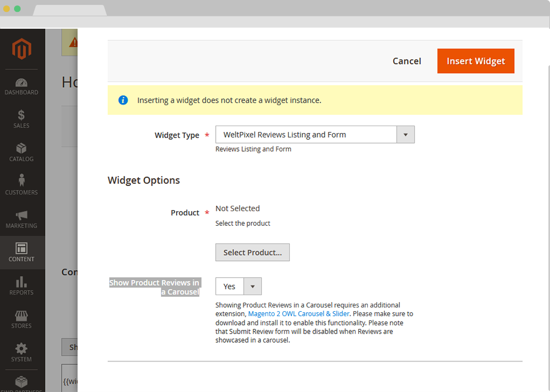Expand the Widget Type dropdown arrow
This screenshot has height=392, width=550.
pyautogui.click(x=405, y=135)
